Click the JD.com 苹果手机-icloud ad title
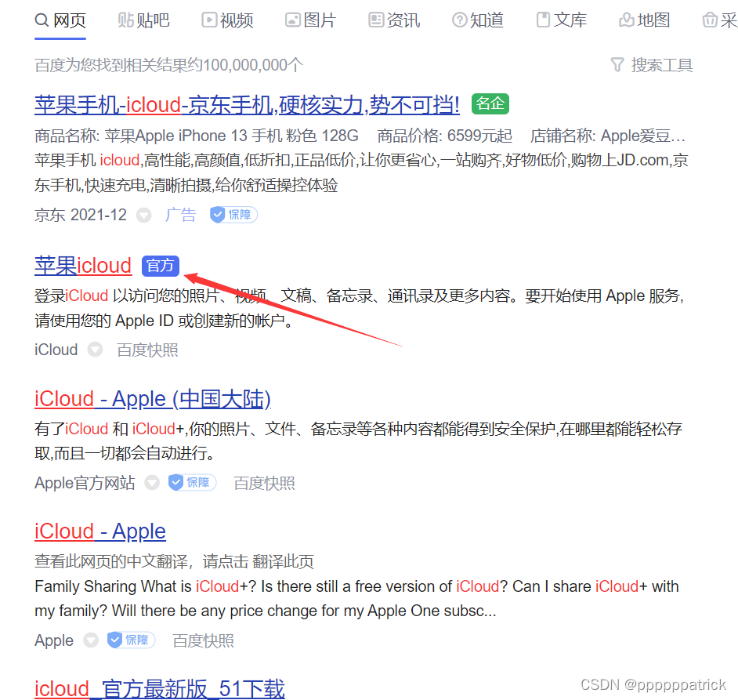 pos(247,104)
